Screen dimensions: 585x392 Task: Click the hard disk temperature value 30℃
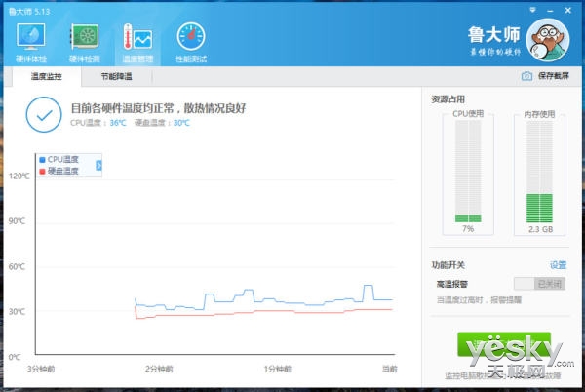[181, 123]
